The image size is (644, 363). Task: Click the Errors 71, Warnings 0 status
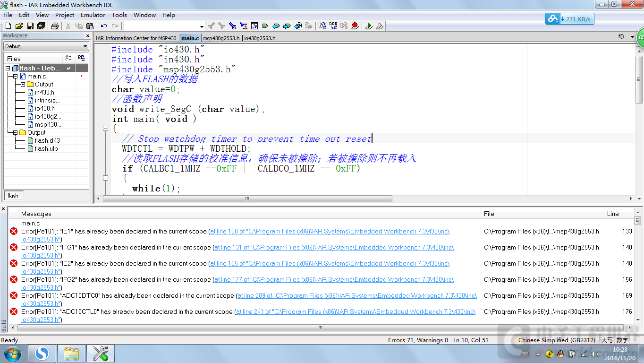pos(418,340)
